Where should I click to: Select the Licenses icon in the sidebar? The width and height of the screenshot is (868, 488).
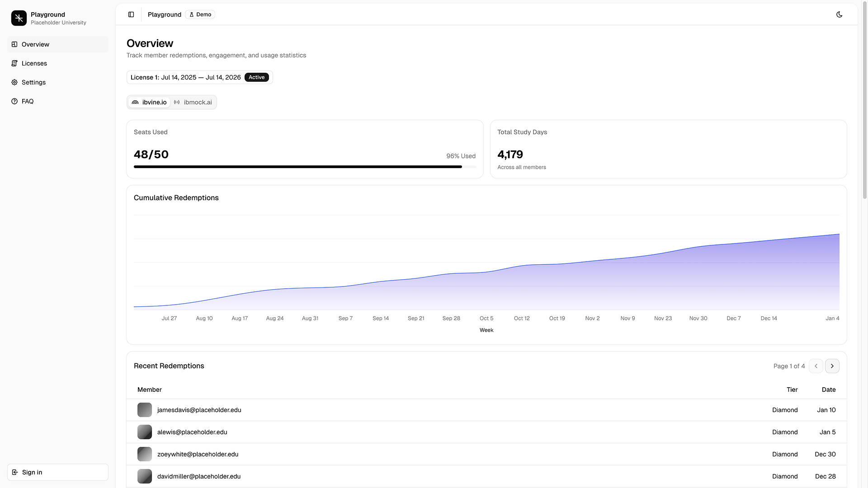[14, 63]
